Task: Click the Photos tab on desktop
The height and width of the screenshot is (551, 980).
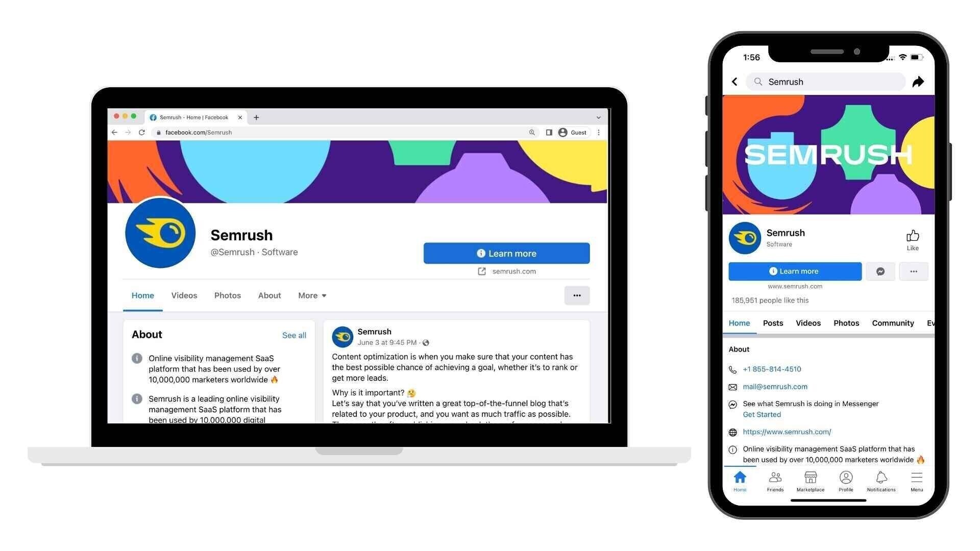Action: pyautogui.click(x=227, y=295)
